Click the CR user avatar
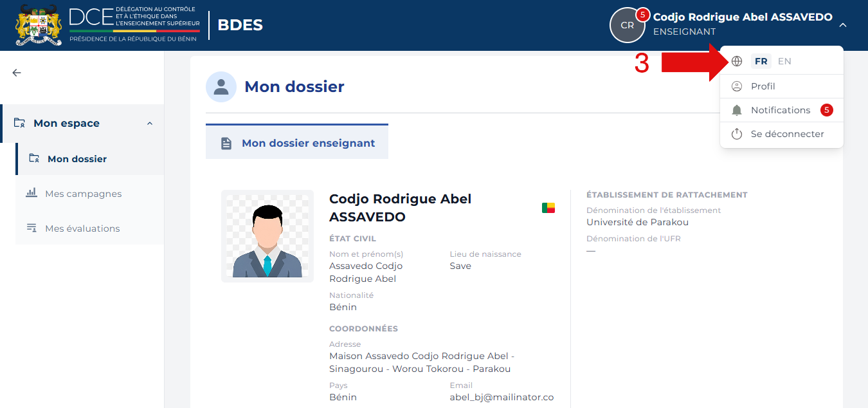 pos(627,25)
